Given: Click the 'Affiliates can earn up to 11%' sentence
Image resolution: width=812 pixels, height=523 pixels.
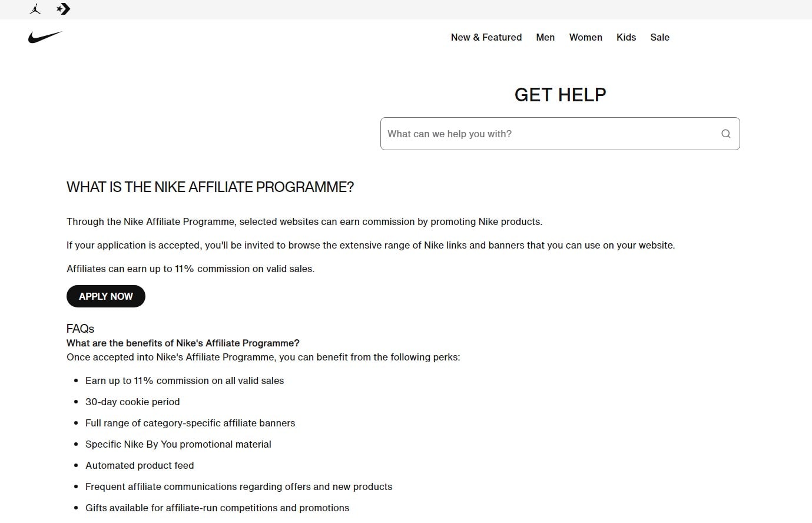Looking at the screenshot, I should click(190, 269).
